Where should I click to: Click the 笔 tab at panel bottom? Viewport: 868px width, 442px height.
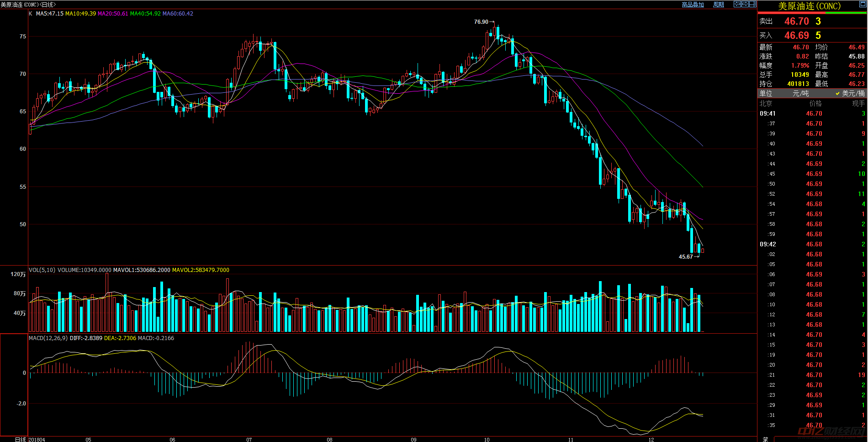[765, 439]
